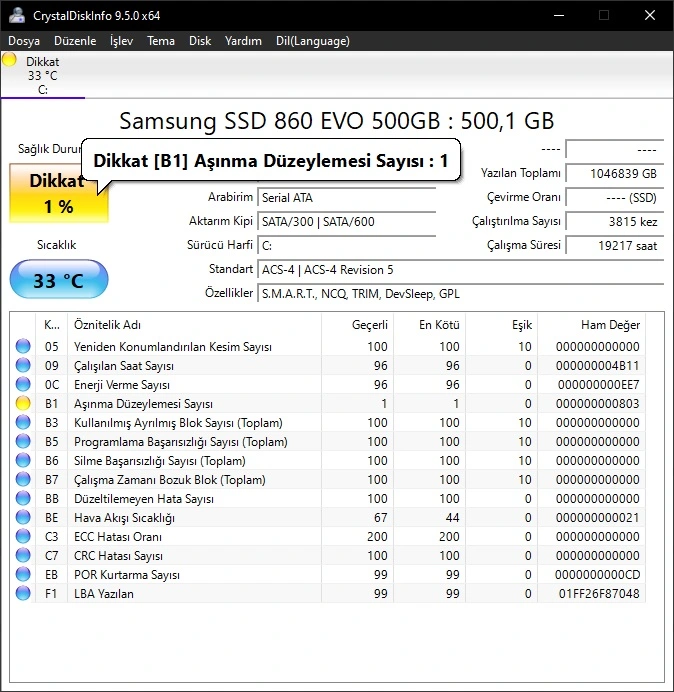Viewport: 674px width, 692px height.
Task: Click the blue status icon for attribute B3
Action: tap(23, 422)
